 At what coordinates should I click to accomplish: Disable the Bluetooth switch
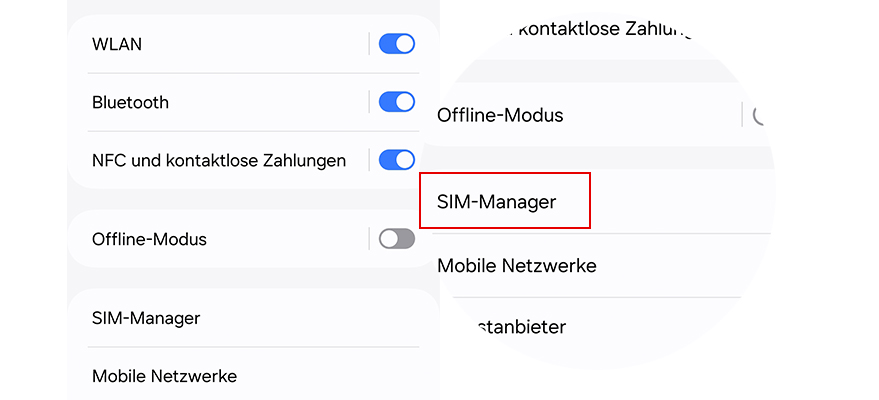(x=397, y=102)
